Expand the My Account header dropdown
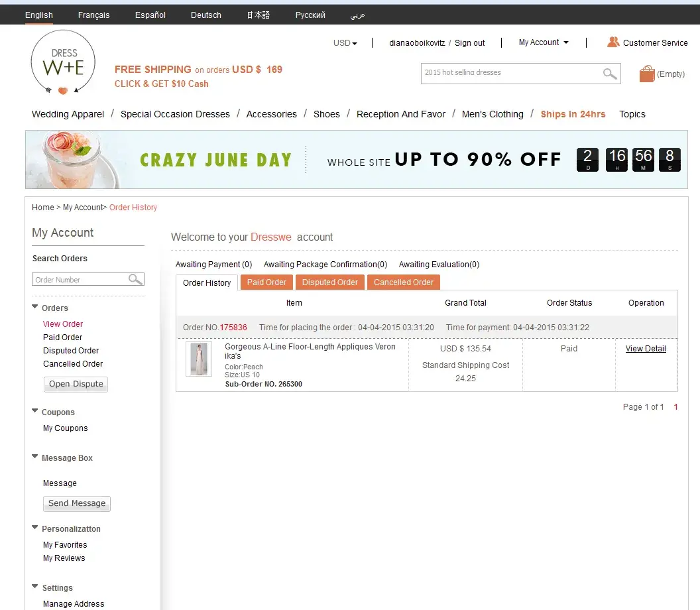The width and height of the screenshot is (700, 610). 544,42
